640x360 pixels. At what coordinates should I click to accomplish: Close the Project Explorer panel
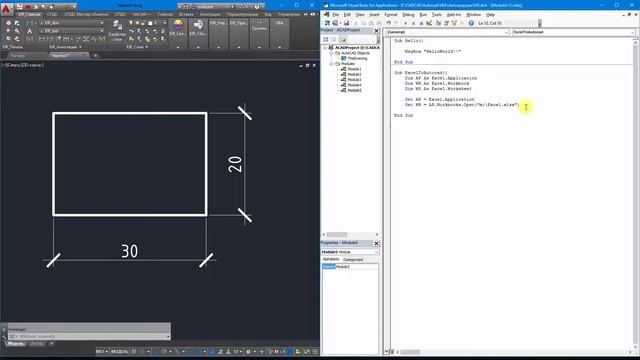[376, 31]
